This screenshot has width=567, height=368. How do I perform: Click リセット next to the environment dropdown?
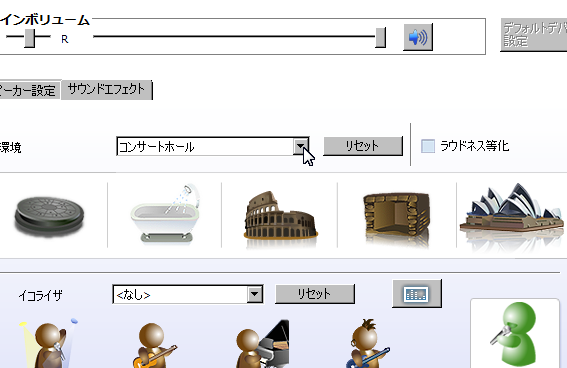coord(363,146)
